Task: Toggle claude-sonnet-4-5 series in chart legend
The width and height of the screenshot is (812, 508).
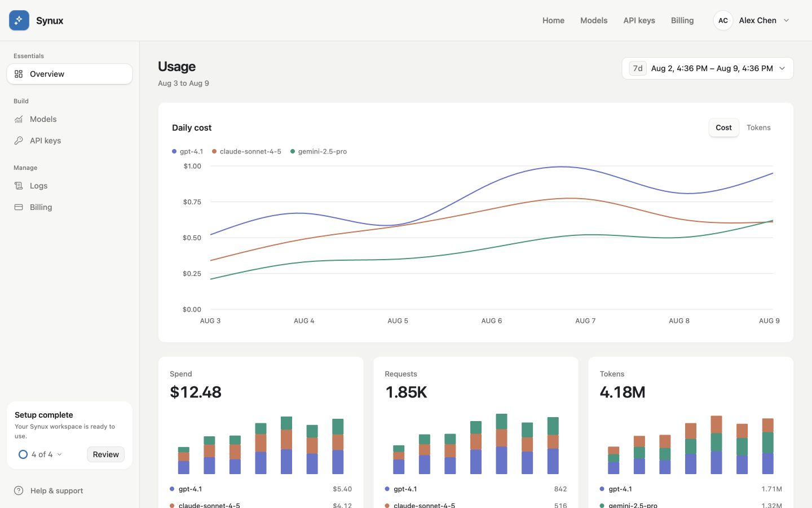Action: [246, 151]
